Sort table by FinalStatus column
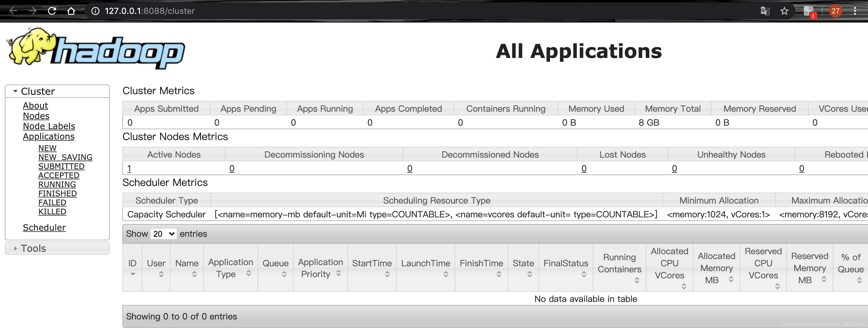 tap(566, 263)
